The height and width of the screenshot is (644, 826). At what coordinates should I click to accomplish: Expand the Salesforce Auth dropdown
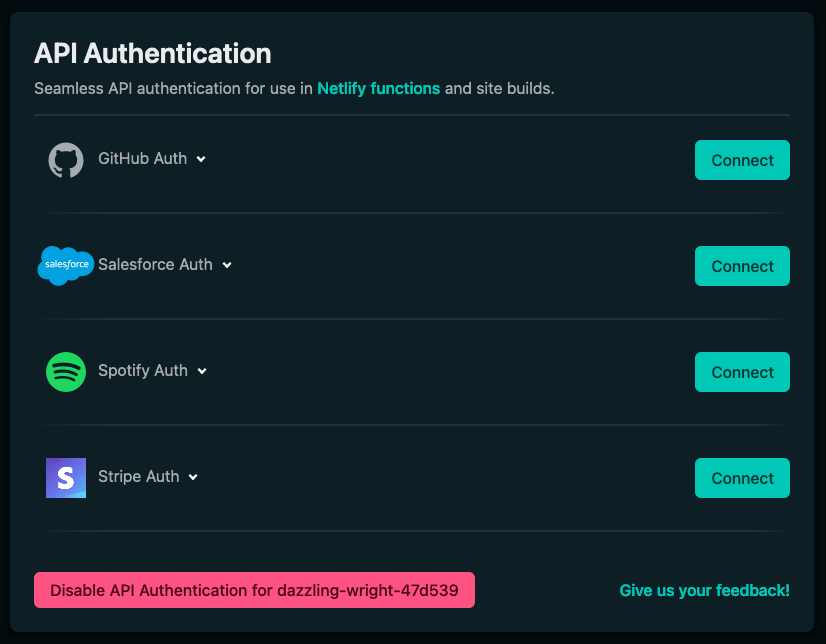226,265
